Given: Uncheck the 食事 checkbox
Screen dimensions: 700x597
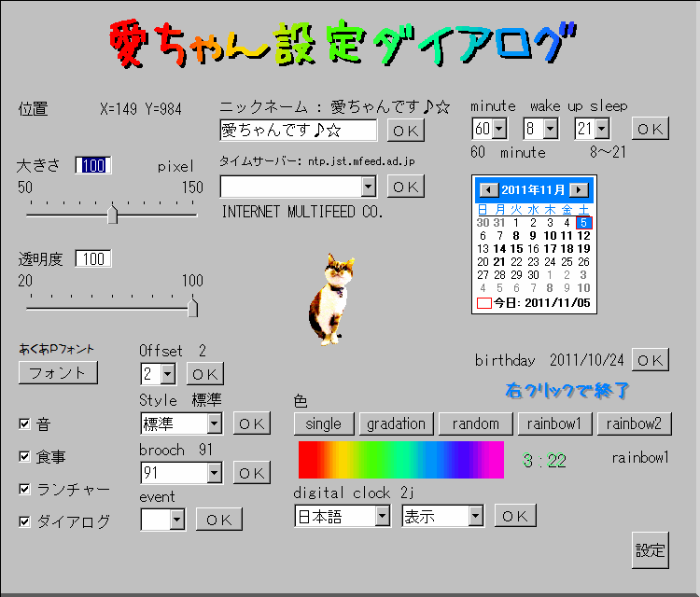Looking at the screenshot, I should pos(25,457).
